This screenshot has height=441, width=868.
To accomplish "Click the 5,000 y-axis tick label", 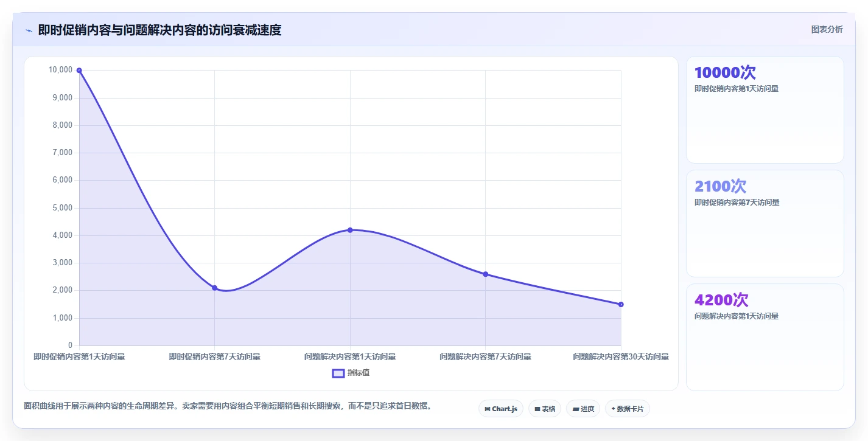I will point(62,207).
